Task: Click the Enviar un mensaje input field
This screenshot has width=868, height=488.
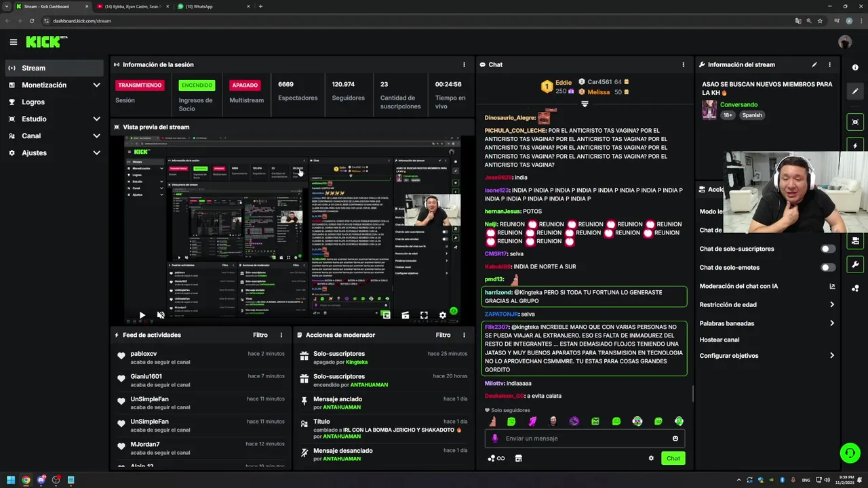Action: (585, 439)
